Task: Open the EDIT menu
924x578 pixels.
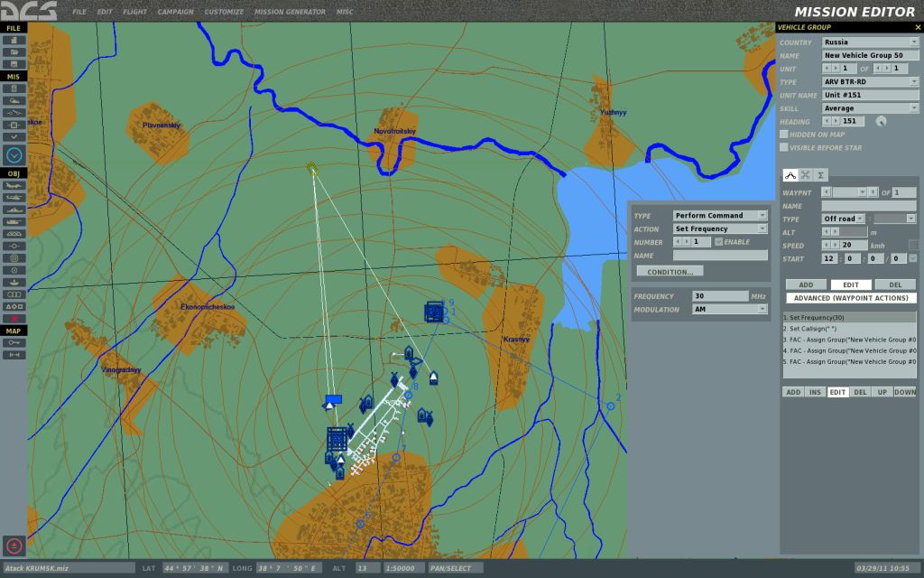Action: [x=105, y=12]
